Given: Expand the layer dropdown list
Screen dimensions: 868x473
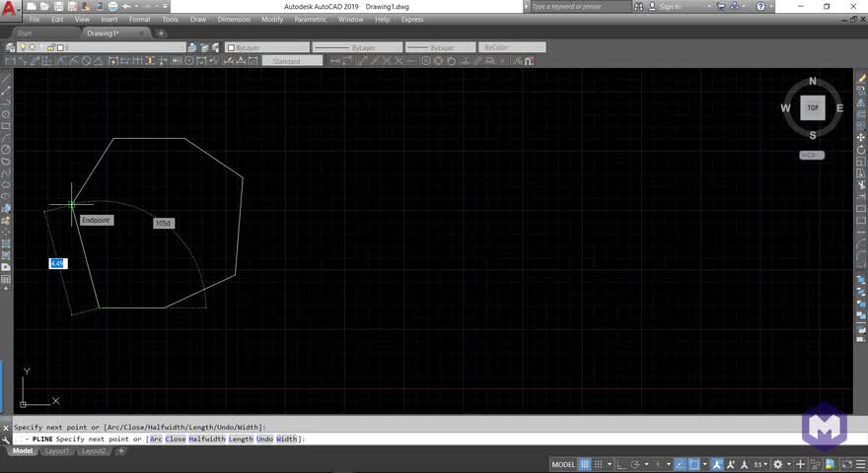Looking at the screenshot, I should coord(101,47).
